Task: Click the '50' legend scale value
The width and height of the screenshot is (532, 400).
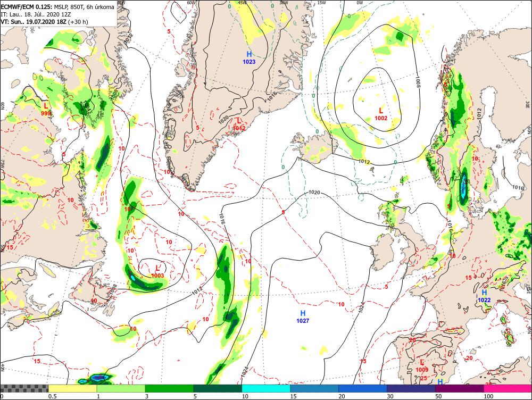Action: (x=438, y=396)
